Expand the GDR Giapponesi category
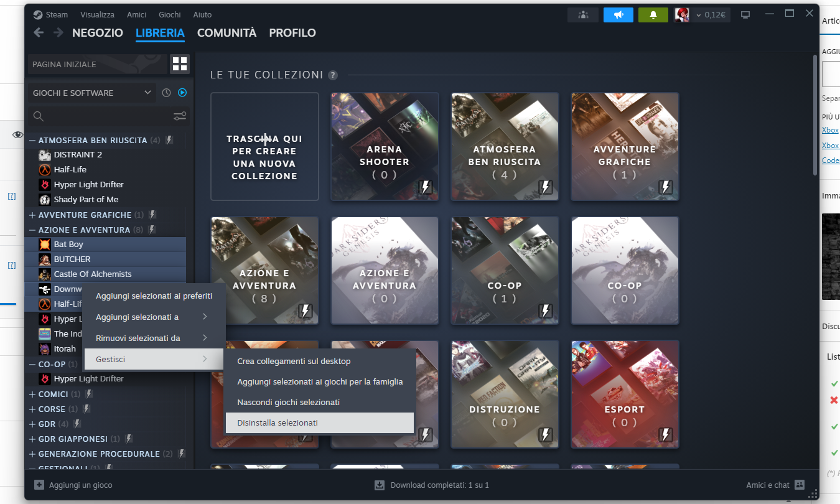The height and width of the screenshot is (504, 840). click(32, 439)
